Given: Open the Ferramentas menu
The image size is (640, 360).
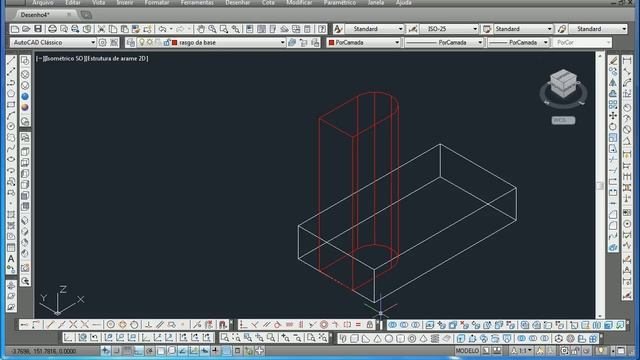Looking at the screenshot, I should 197,2.
